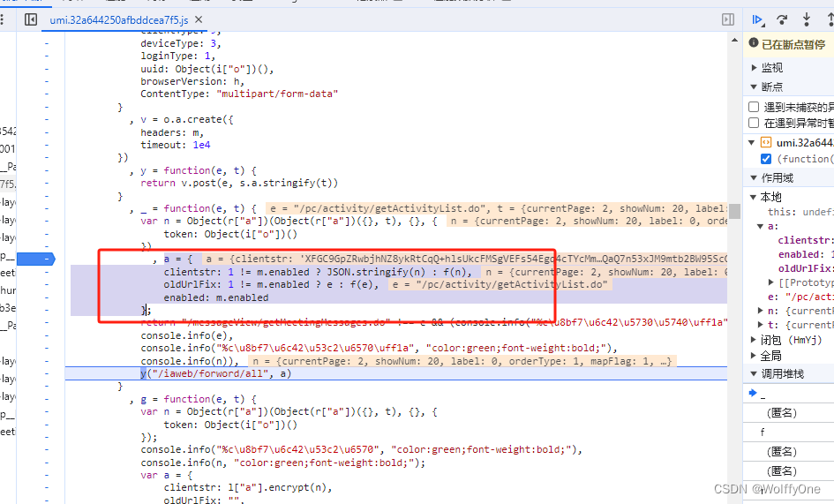Click the line 'ContentType: "multipart/form-data"'
The image size is (834, 504).
pos(239,94)
